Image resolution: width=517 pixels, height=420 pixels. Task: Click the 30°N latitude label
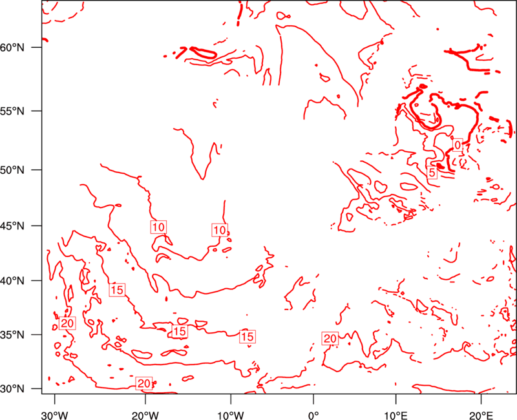[12, 389]
